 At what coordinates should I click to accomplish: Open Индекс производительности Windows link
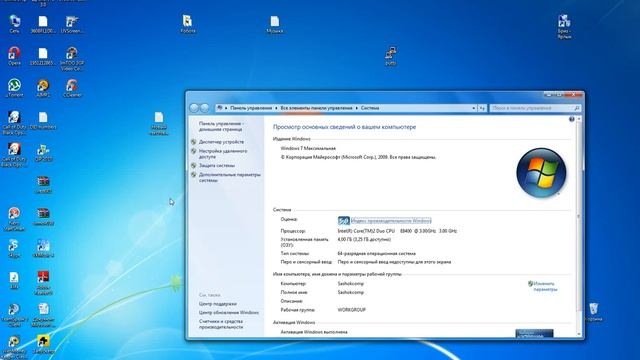click(x=391, y=221)
